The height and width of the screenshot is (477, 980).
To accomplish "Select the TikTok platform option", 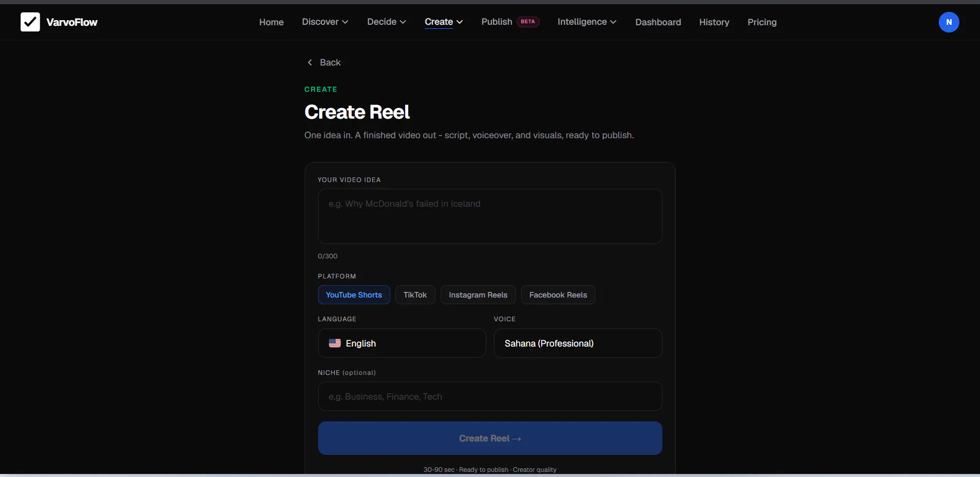I will point(415,295).
